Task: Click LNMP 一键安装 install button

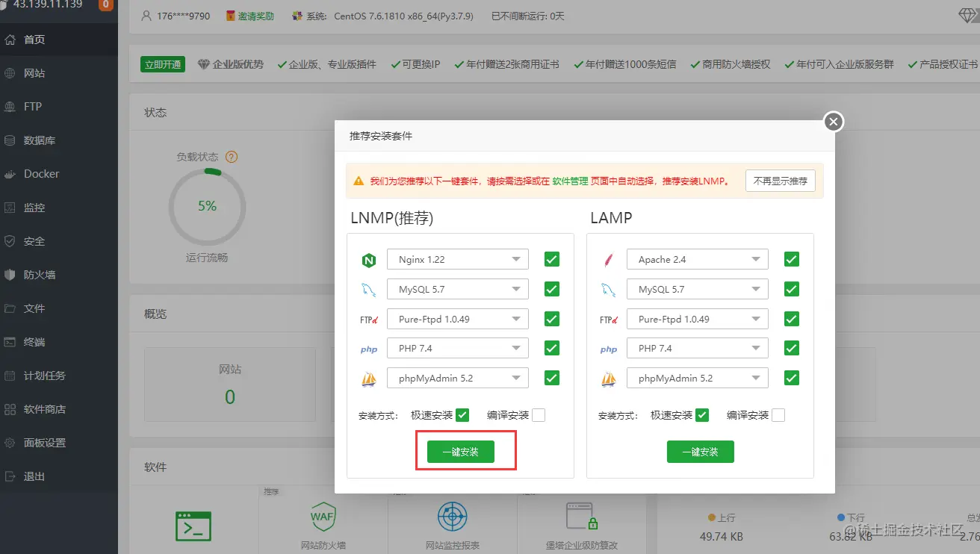Action: click(461, 452)
